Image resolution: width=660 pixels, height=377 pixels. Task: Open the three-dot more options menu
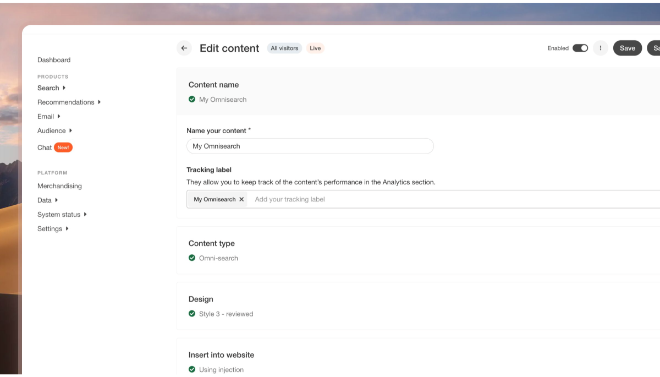[x=600, y=48]
